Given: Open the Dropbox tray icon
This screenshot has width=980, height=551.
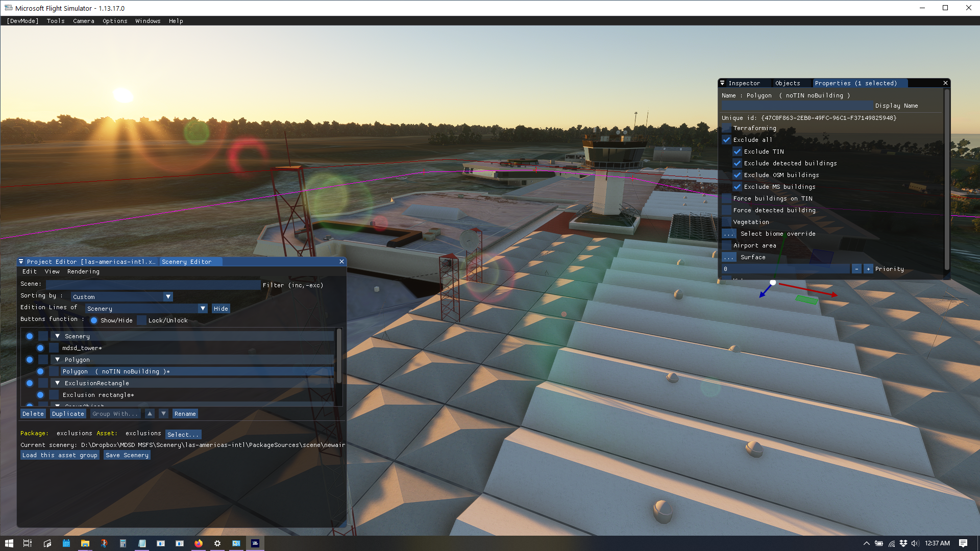Looking at the screenshot, I should coord(903,543).
